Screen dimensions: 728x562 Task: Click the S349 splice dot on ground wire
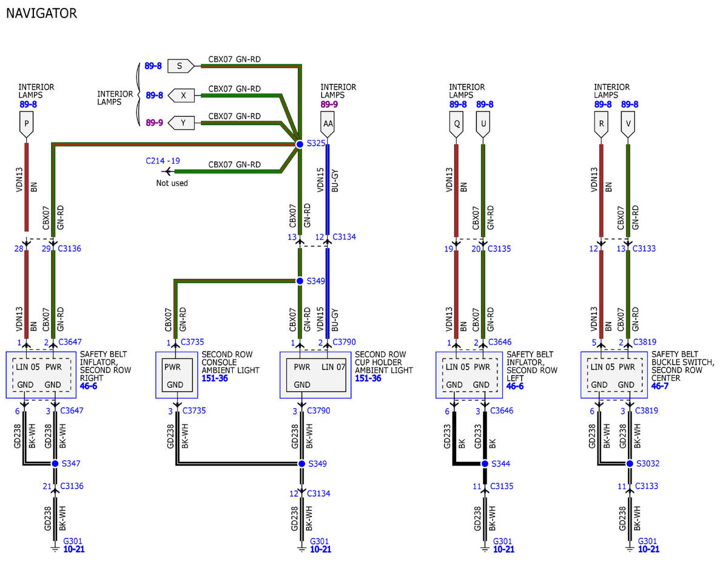(x=302, y=464)
